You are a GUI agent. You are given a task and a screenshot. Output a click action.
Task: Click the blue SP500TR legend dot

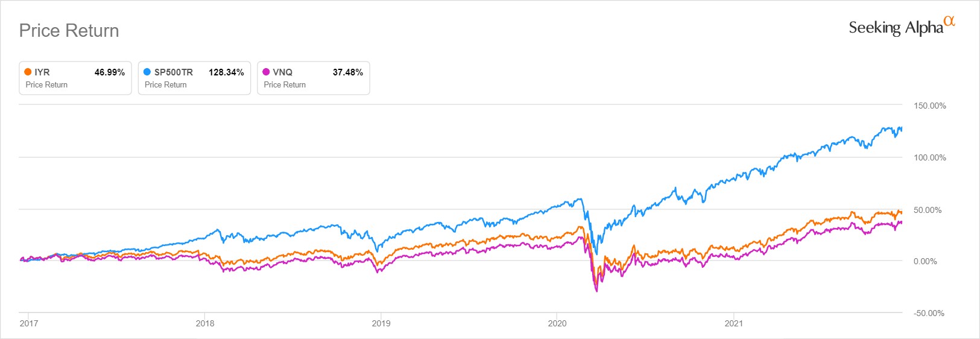point(147,72)
